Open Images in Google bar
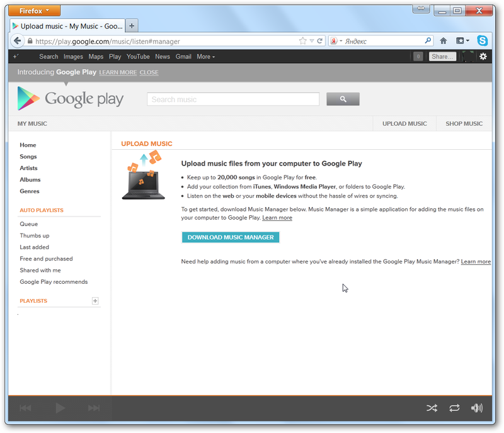 pos(73,57)
